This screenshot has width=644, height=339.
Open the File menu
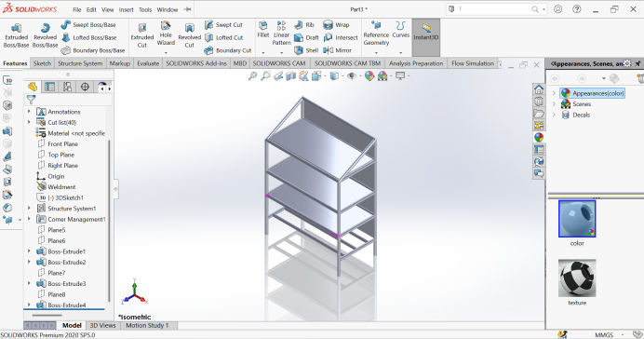77,9
